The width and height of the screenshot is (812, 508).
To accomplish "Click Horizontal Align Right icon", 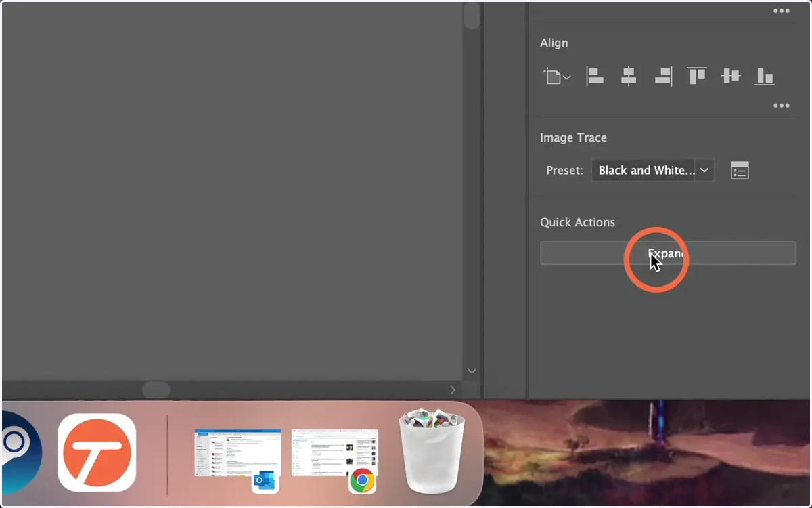I will click(663, 76).
